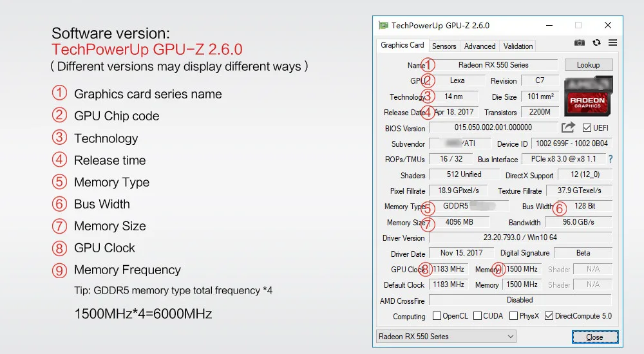Go to the Validation tab
This screenshot has height=354, width=644.
(518, 46)
